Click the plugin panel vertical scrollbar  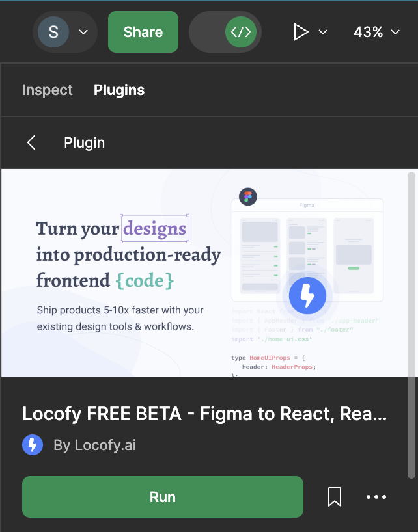(x=411, y=325)
